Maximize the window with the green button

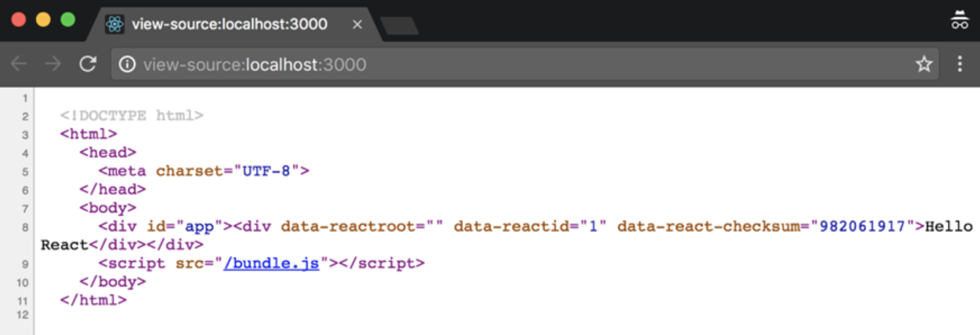[68, 20]
